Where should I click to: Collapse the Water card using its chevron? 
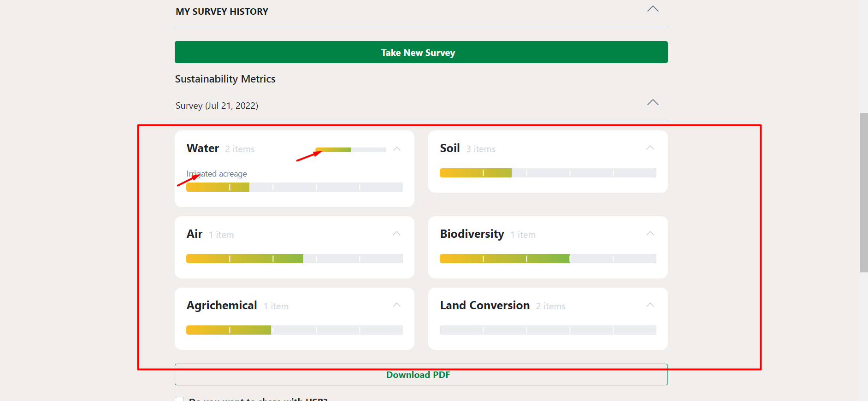(x=397, y=149)
